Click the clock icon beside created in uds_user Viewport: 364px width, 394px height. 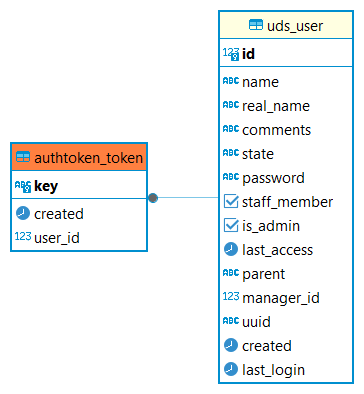click(231, 345)
